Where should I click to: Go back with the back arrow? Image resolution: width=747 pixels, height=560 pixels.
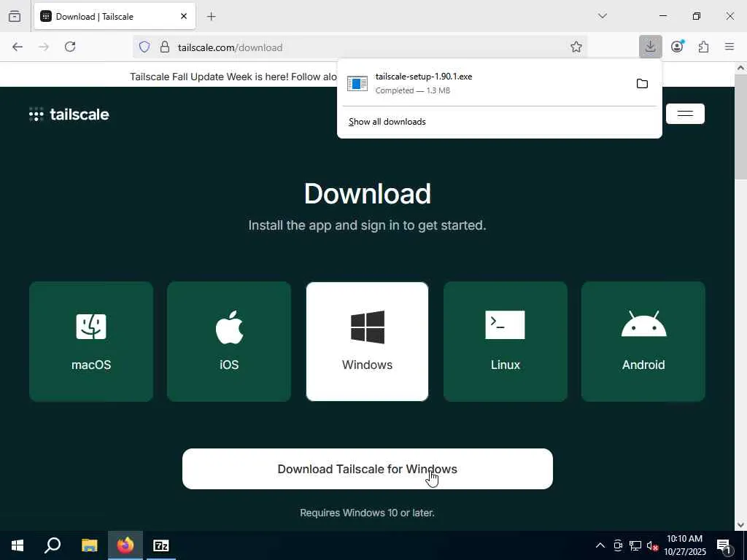[x=18, y=47]
